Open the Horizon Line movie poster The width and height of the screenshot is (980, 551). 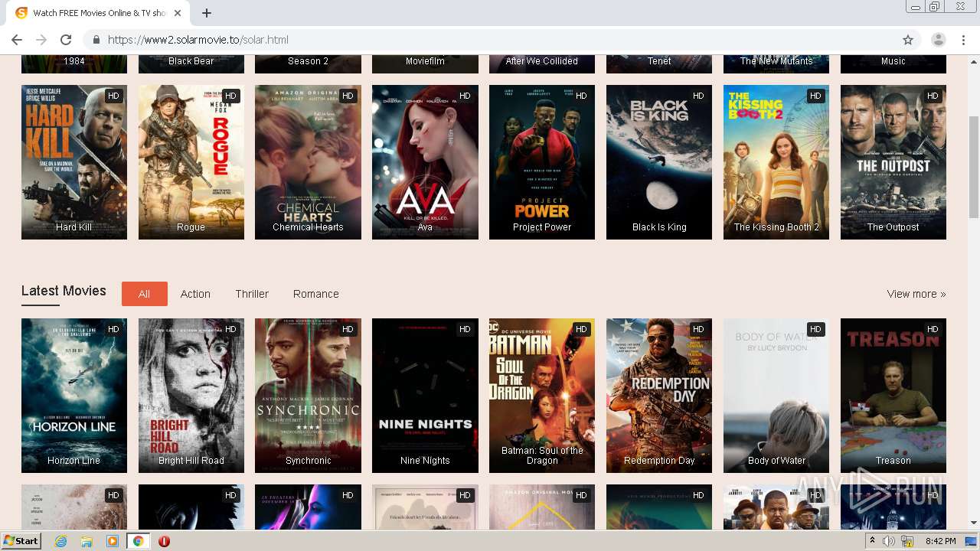[74, 396]
